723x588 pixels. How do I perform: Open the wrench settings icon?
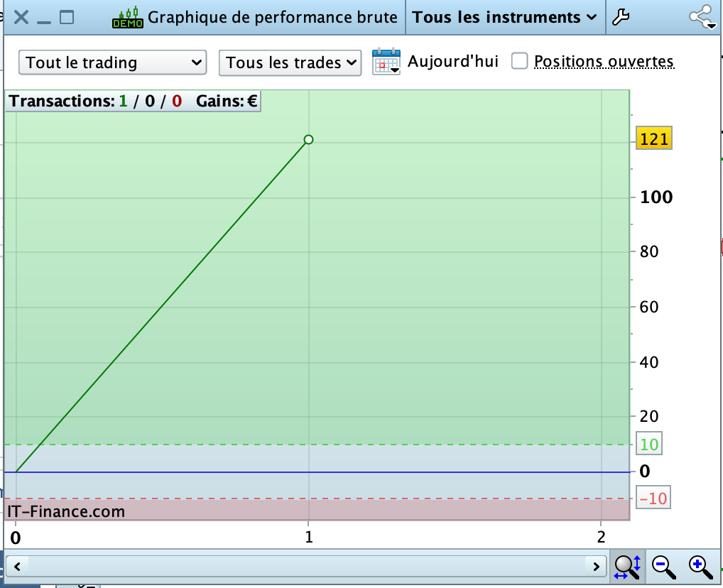pos(621,18)
